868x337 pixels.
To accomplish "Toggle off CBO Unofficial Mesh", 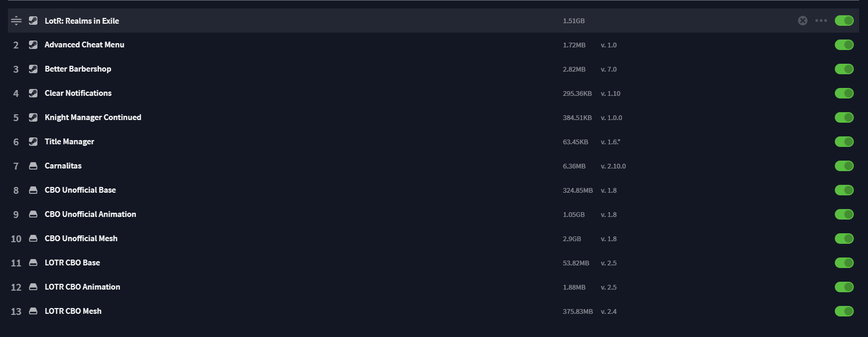I will [844, 239].
